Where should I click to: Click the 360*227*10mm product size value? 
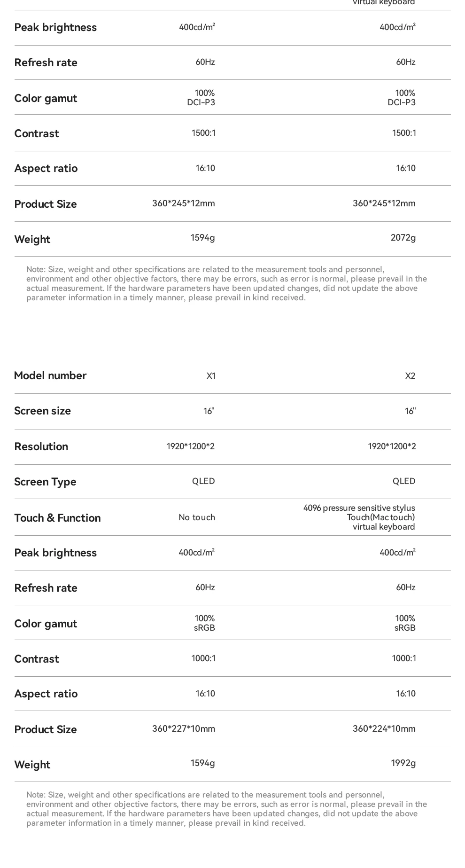coord(183,729)
